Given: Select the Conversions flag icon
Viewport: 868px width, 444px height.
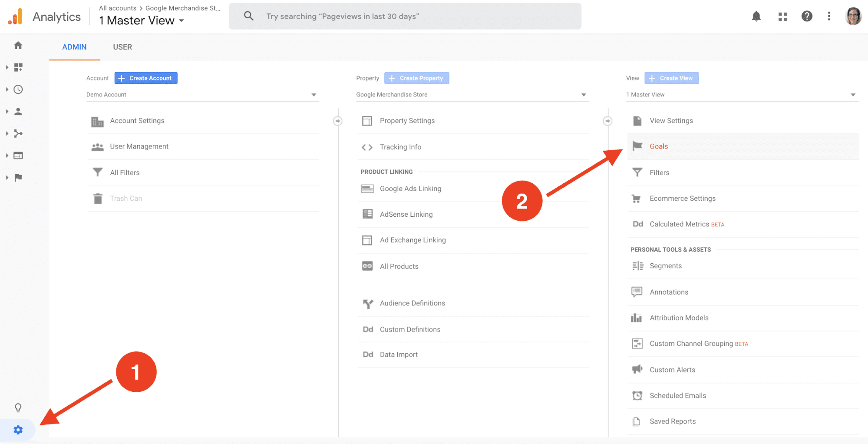Looking at the screenshot, I should [18, 177].
